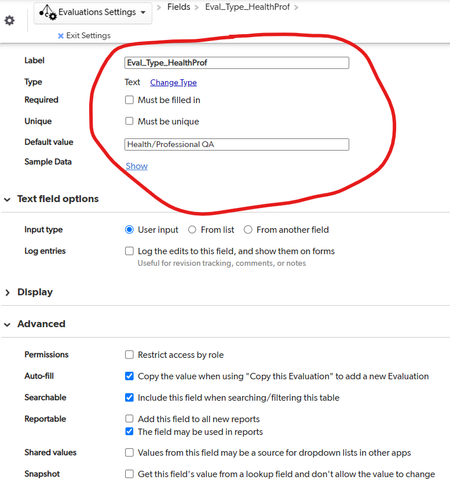Open the Evaluations Settings dropdown
The height and width of the screenshot is (487, 450).
(x=93, y=13)
